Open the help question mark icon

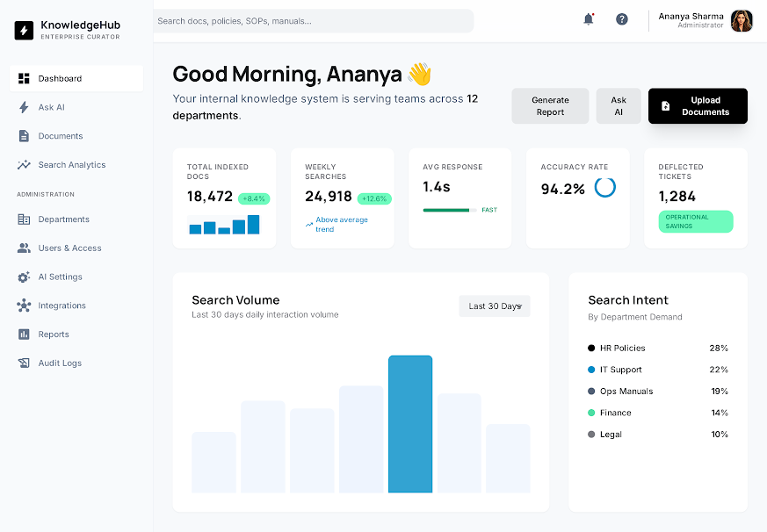tap(621, 18)
